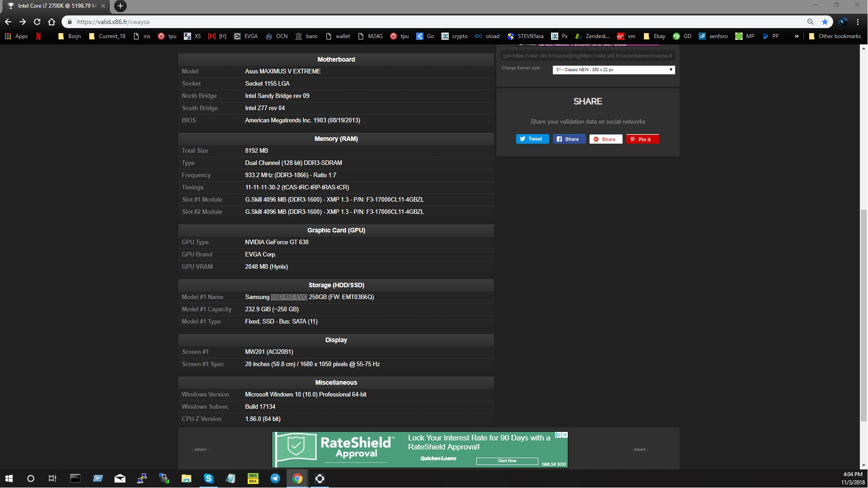The image size is (868, 488).
Task: Bookmark this page with the star icon
Action: pos(825,22)
